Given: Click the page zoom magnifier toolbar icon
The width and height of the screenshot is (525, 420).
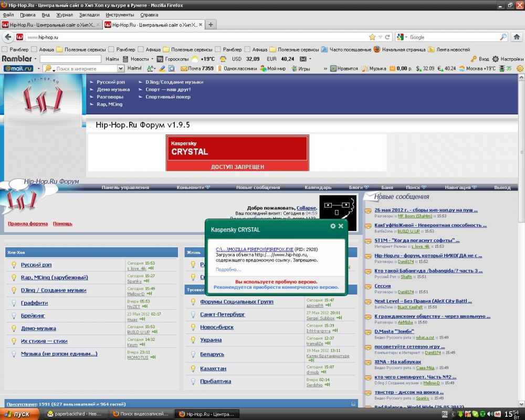Looking at the screenshot, I should click(x=172, y=68).
